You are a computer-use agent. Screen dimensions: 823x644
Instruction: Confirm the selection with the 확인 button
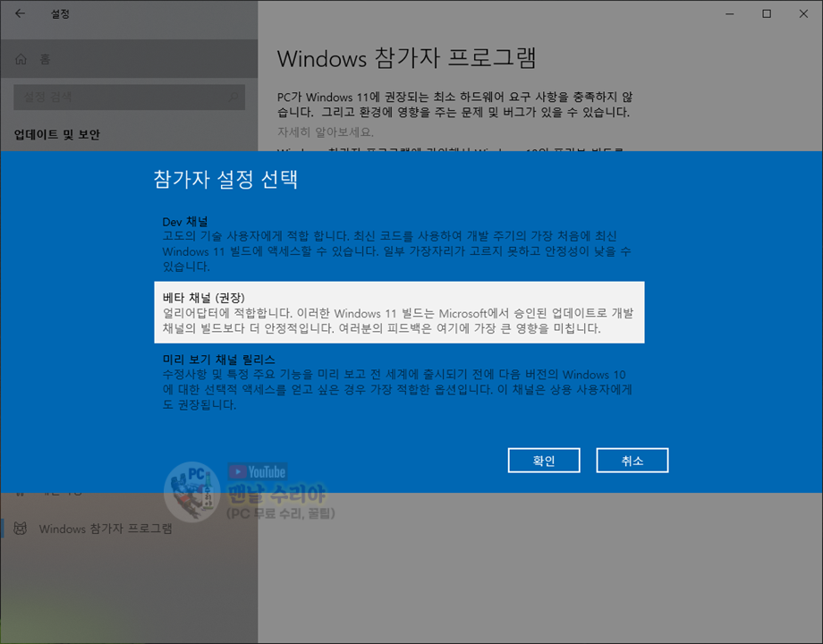544,461
